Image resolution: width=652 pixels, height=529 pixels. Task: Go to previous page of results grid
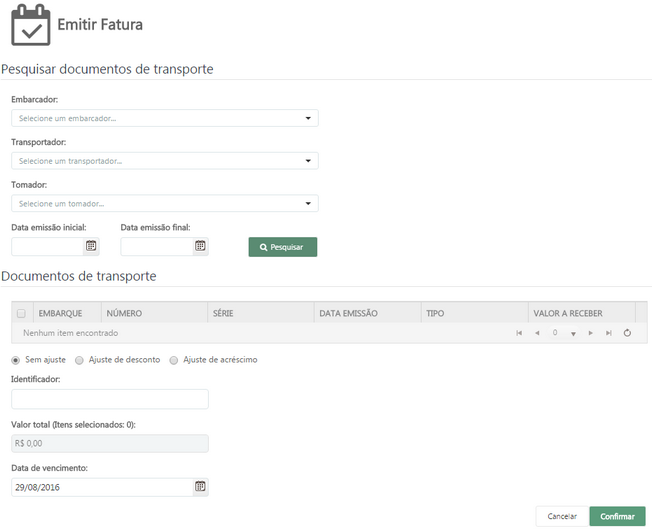537,333
